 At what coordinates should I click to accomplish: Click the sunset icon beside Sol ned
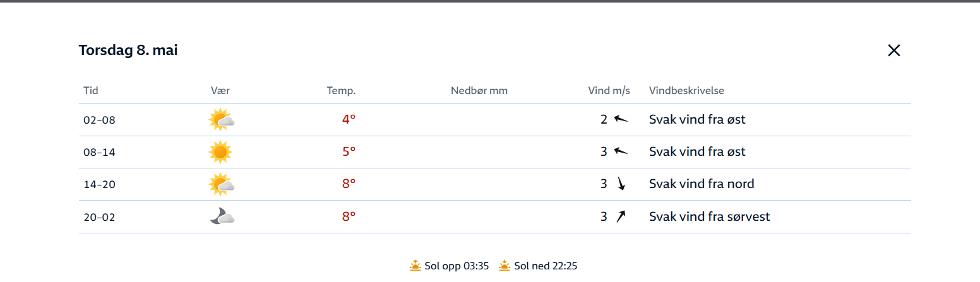pyautogui.click(x=505, y=266)
